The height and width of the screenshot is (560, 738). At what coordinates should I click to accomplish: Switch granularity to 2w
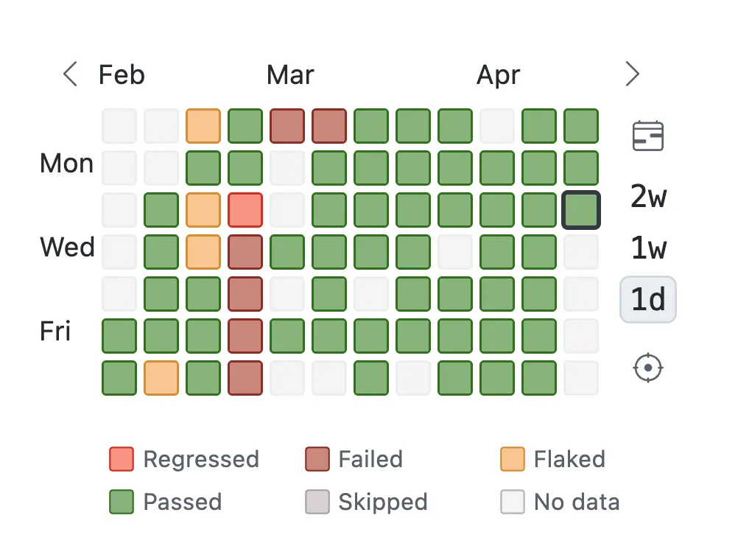pos(647,197)
